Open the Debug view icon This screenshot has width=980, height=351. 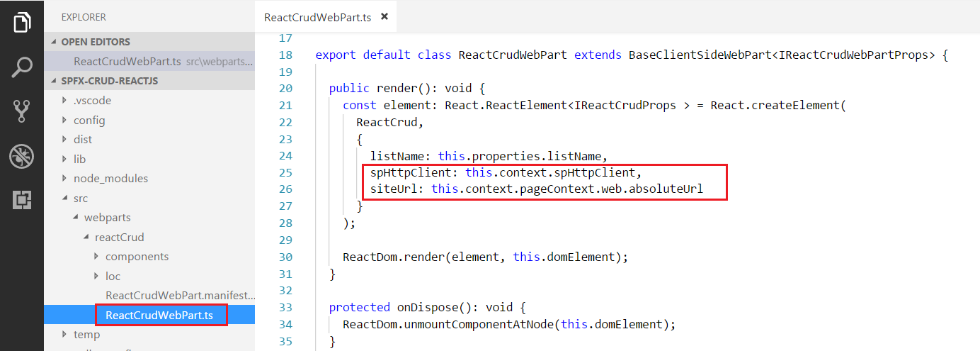22,156
